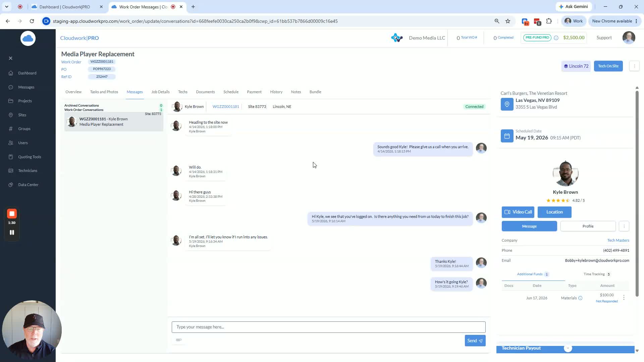Open the Payment tab
The height and width of the screenshot is (362, 644).
pos(254,92)
